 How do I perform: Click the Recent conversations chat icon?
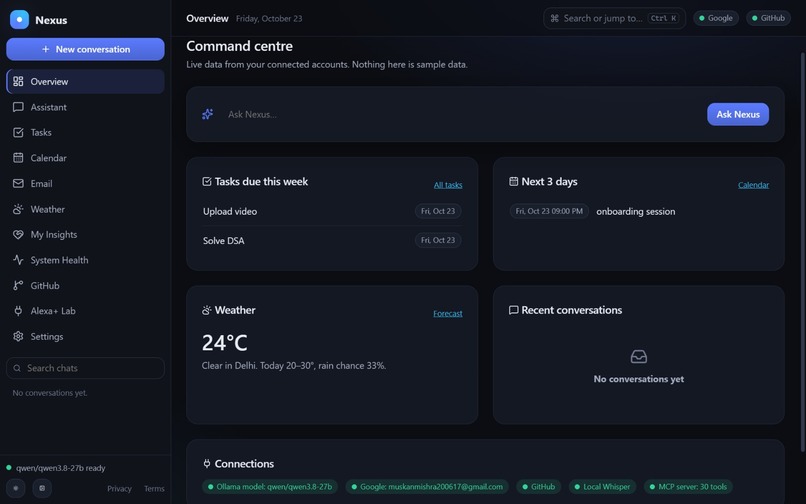click(514, 310)
